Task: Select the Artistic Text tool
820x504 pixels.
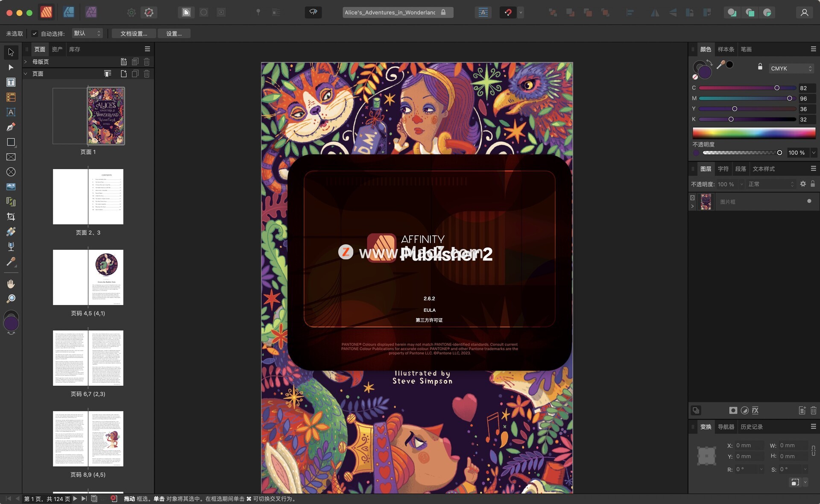Action: [x=11, y=112]
